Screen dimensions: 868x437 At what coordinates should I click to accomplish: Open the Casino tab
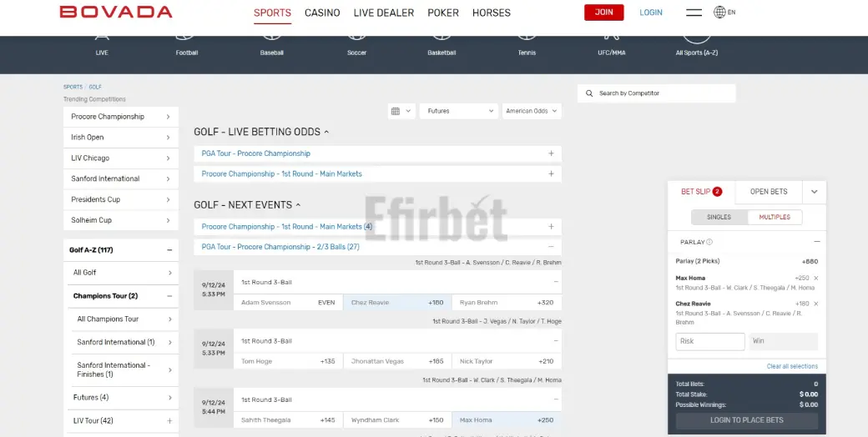[x=322, y=13]
